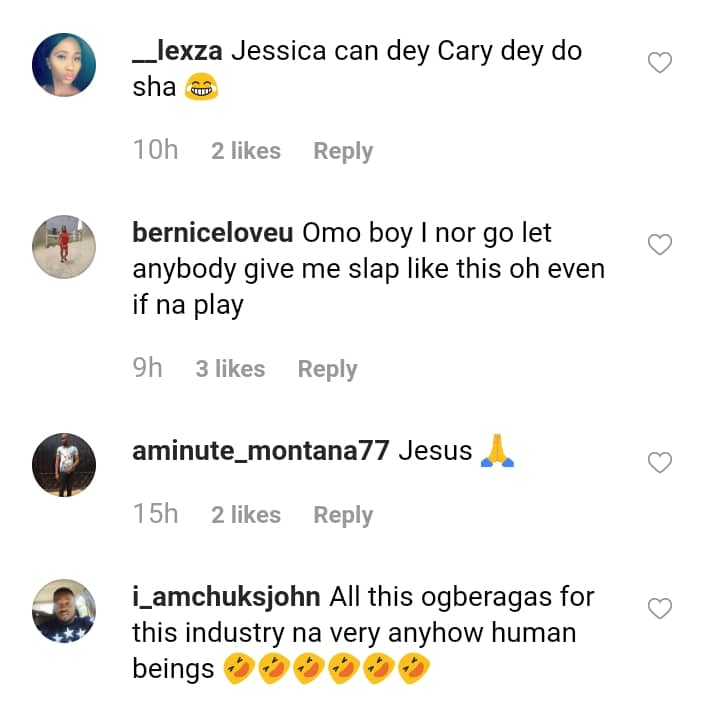
Task: View the 2 likes on __lexza's comment
Action: point(246,151)
